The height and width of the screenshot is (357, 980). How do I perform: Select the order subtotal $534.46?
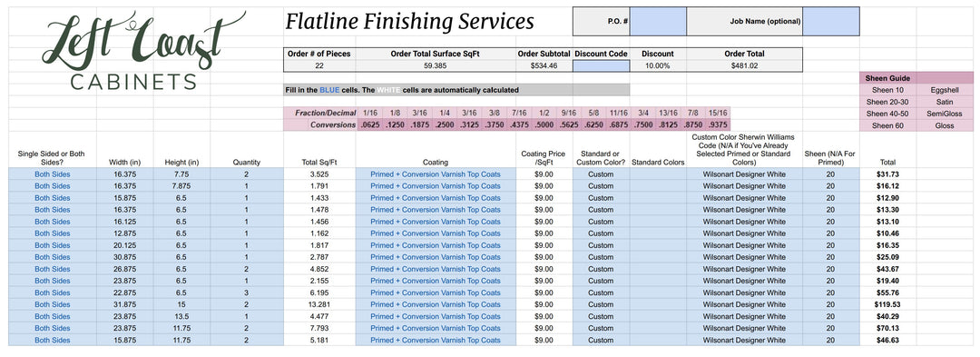coord(544,65)
